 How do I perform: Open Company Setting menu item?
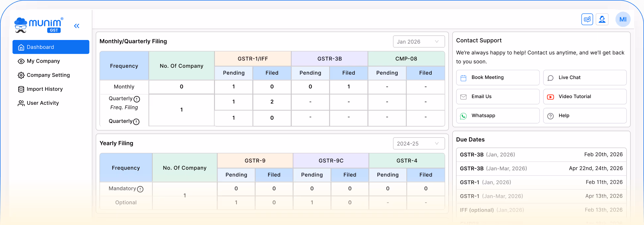click(48, 75)
